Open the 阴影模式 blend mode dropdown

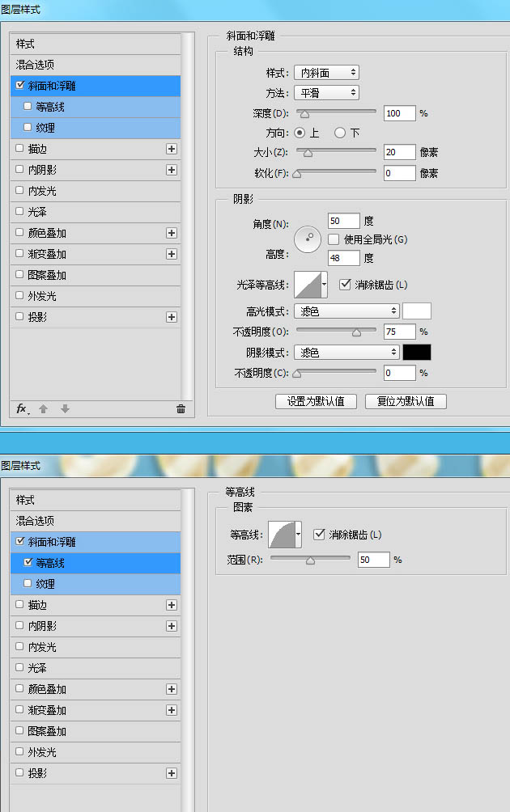tap(346, 353)
